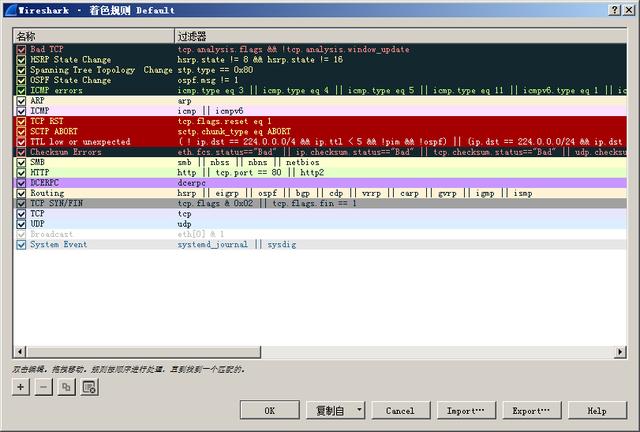Disable the SCTP ABORT checkbox
The image size is (640, 432).
coord(21,131)
